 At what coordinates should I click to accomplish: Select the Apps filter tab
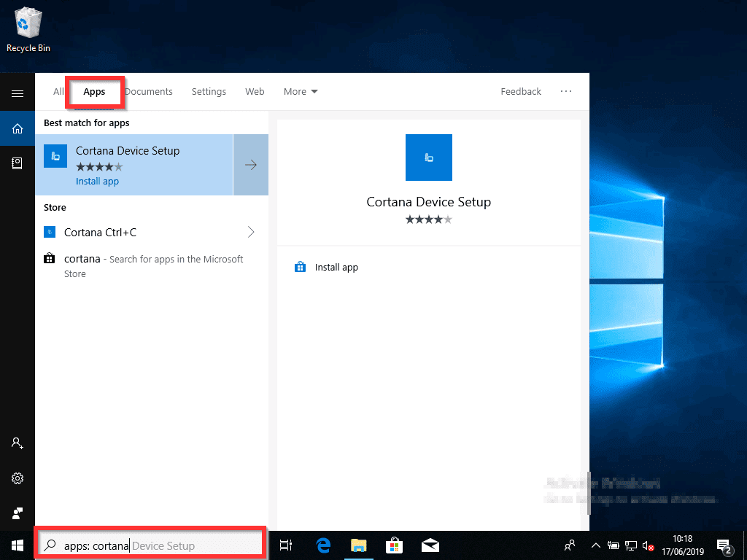coord(94,91)
